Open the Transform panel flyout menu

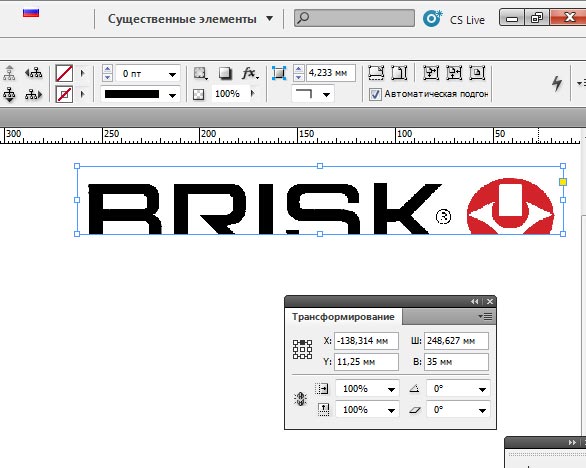[x=485, y=317]
